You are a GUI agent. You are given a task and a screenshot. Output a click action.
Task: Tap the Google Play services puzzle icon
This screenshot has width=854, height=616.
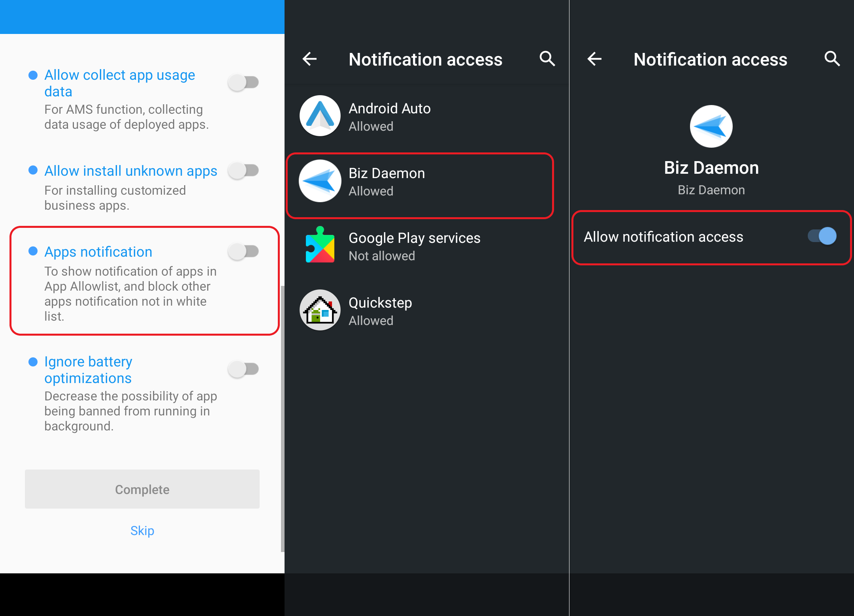(320, 245)
